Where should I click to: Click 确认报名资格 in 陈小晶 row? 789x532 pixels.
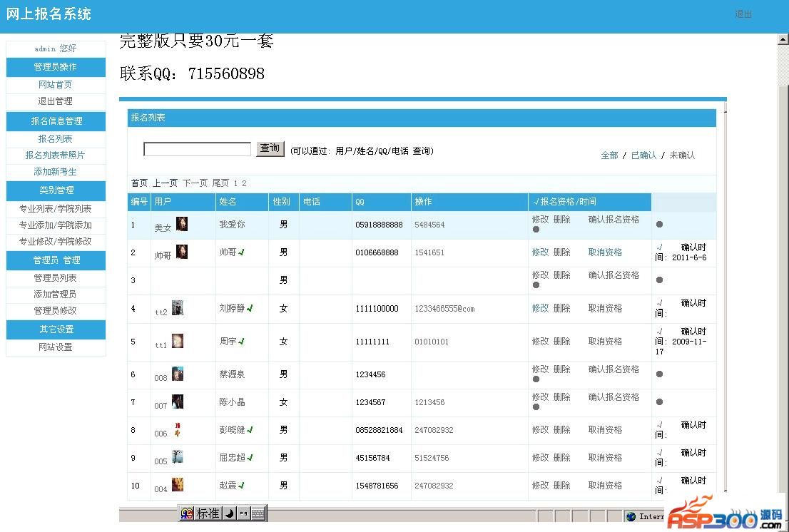point(614,397)
